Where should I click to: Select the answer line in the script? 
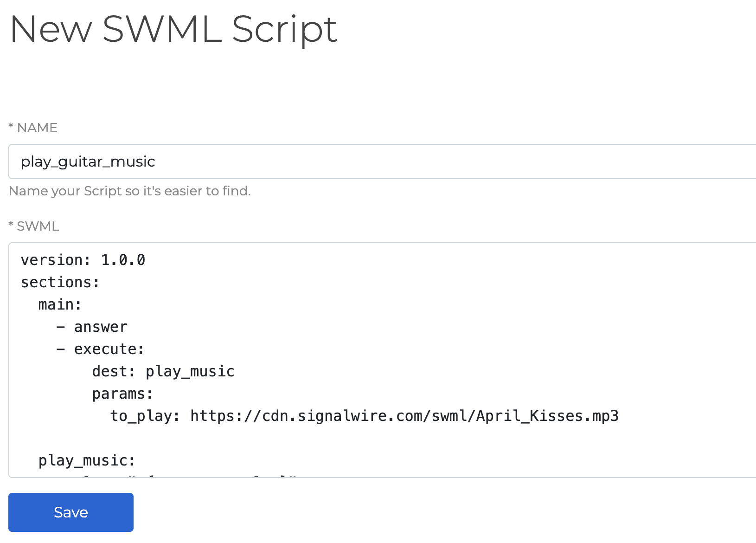[100, 326]
